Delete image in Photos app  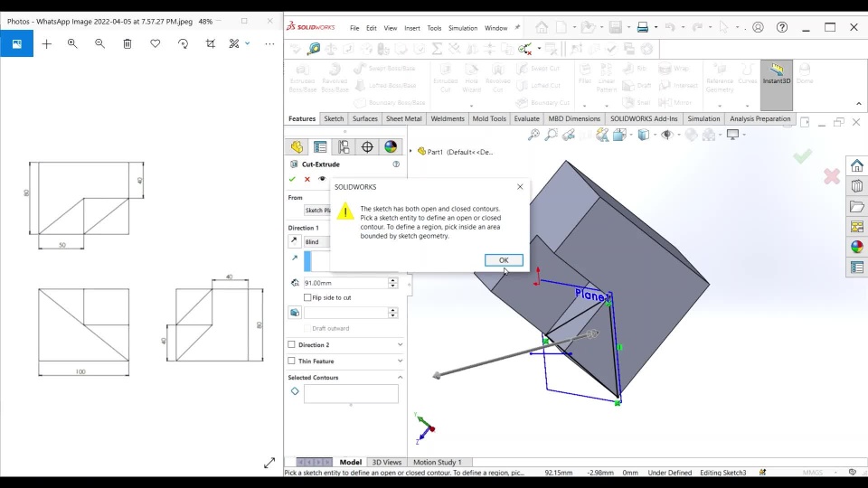click(127, 43)
